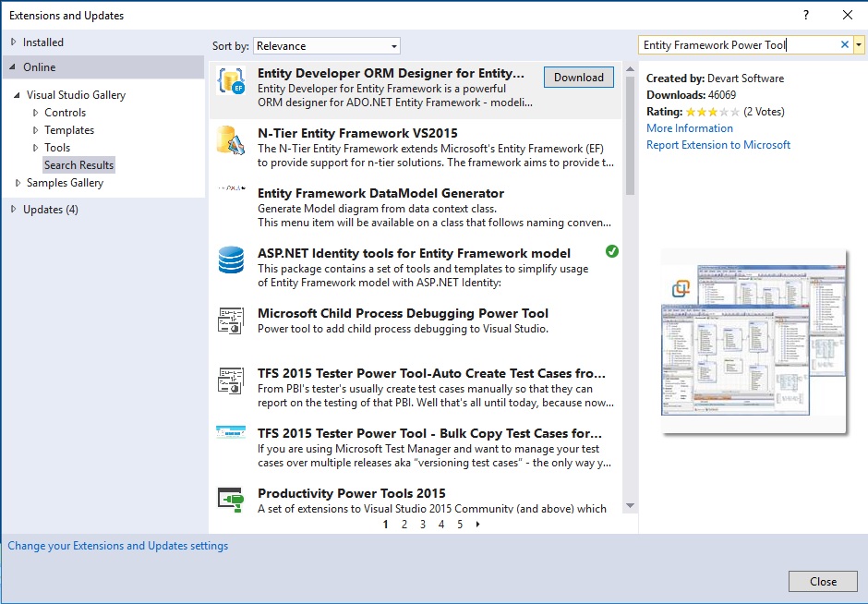Click the Downloads: 46069 text
Viewport: 868px width, 604px height.
point(691,95)
